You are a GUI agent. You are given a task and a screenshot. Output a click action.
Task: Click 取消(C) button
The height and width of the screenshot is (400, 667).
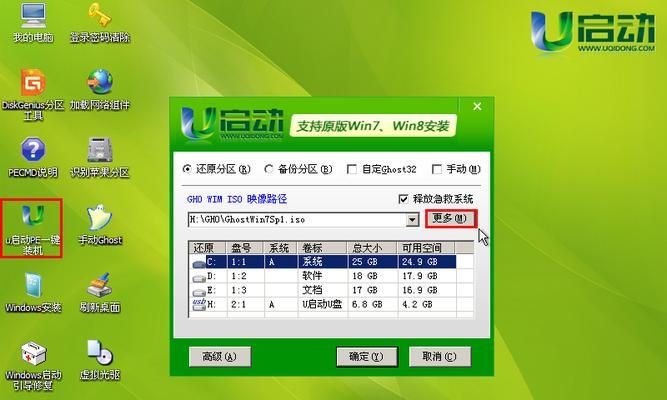(x=440, y=357)
